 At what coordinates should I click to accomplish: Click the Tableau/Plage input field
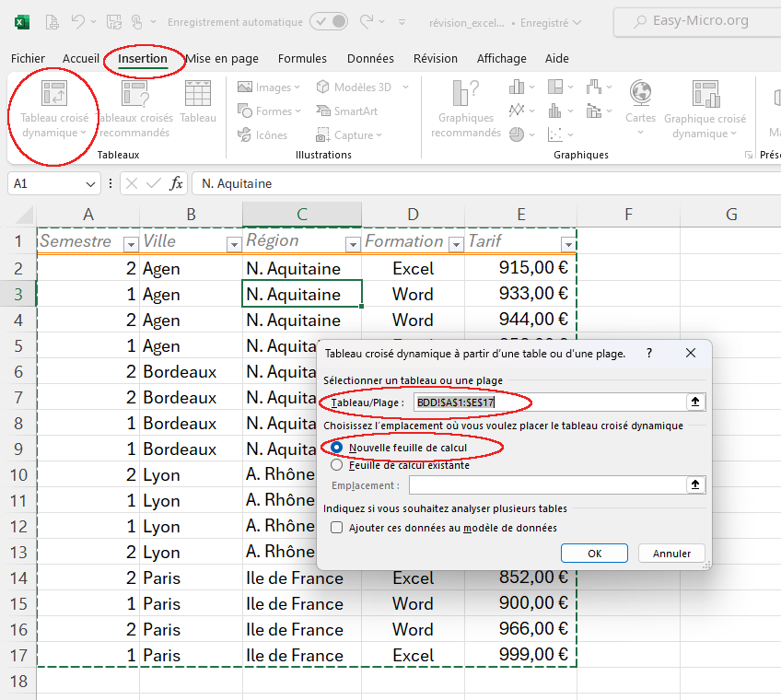point(550,402)
